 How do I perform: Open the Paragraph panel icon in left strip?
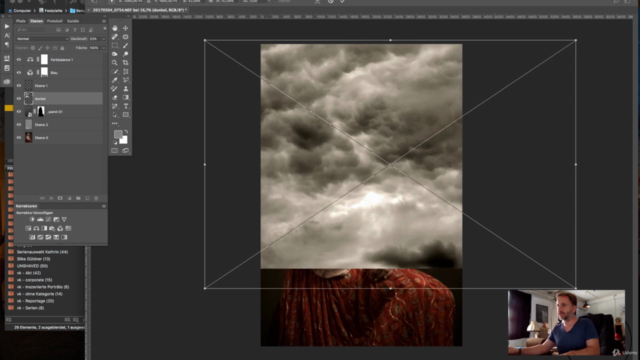tap(7, 44)
